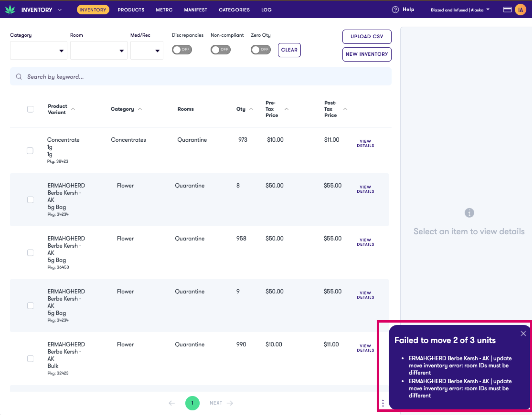Turn on the Zero Qty filter
Screen dimensions: 532x415
click(x=261, y=50)
